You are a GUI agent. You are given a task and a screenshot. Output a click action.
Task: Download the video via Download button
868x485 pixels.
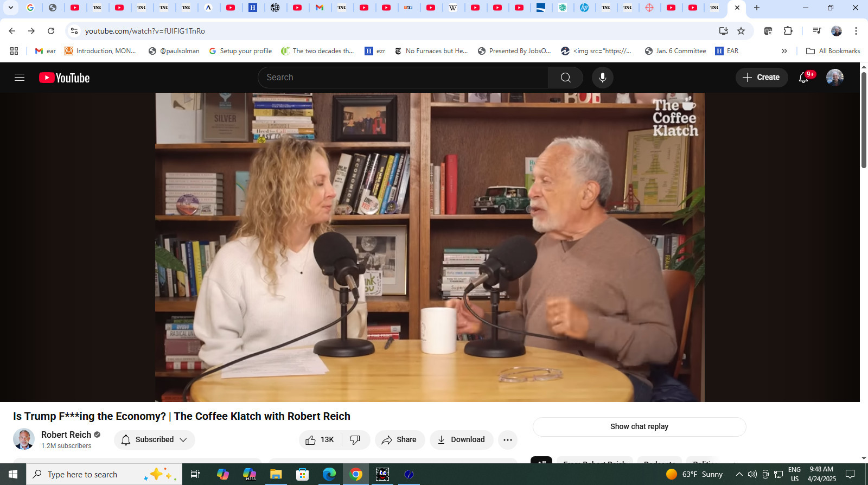(461, 440)
